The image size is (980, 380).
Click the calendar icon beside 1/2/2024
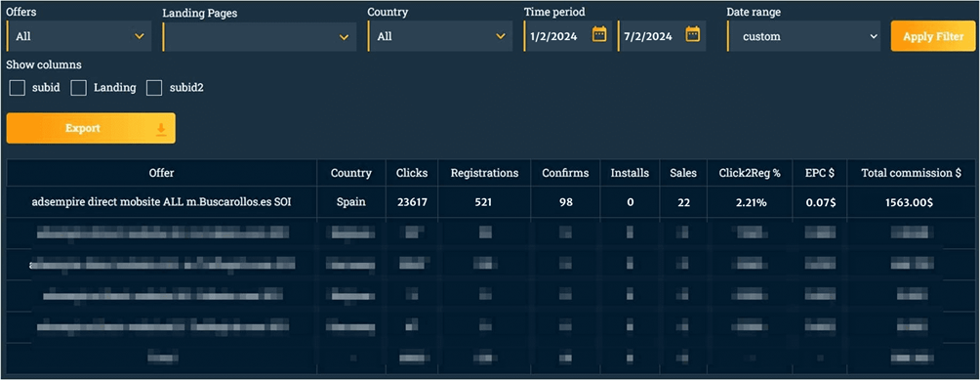click(599, 34)
